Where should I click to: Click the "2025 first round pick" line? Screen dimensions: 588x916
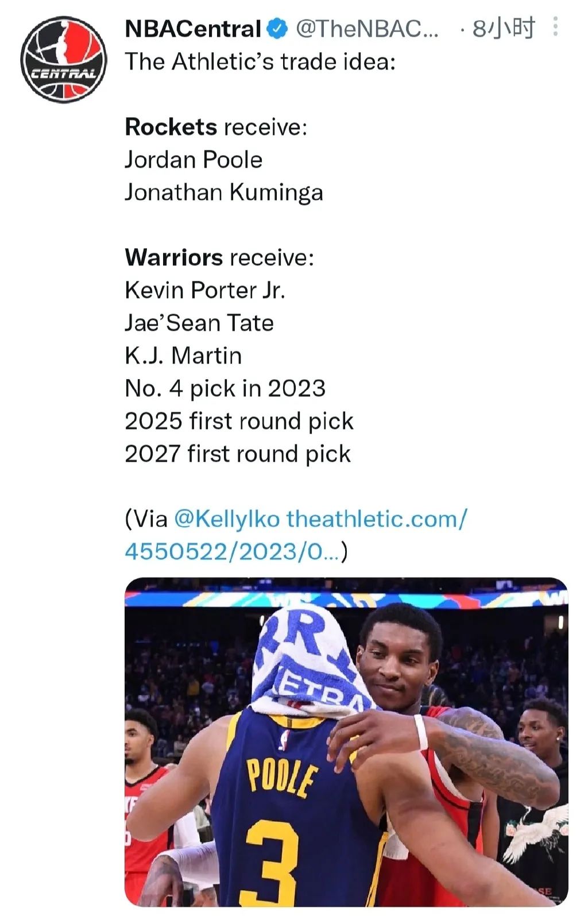pos(239,421)
